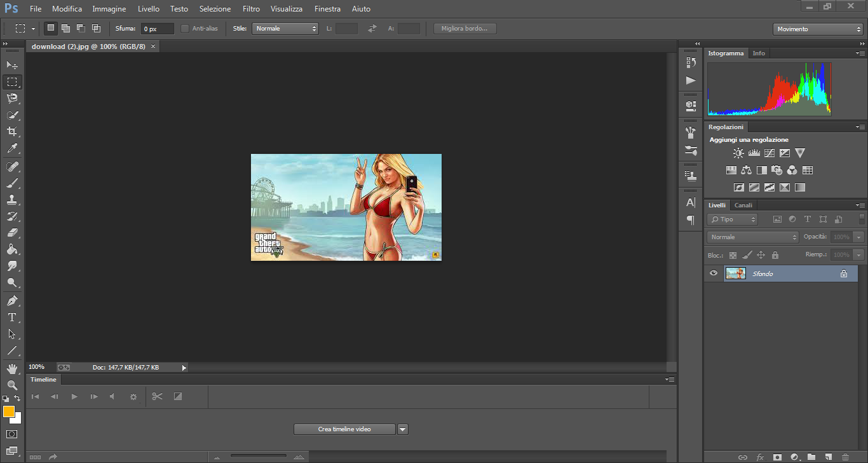
Task: Toggle the type layer filter
Action: (808, 219)
